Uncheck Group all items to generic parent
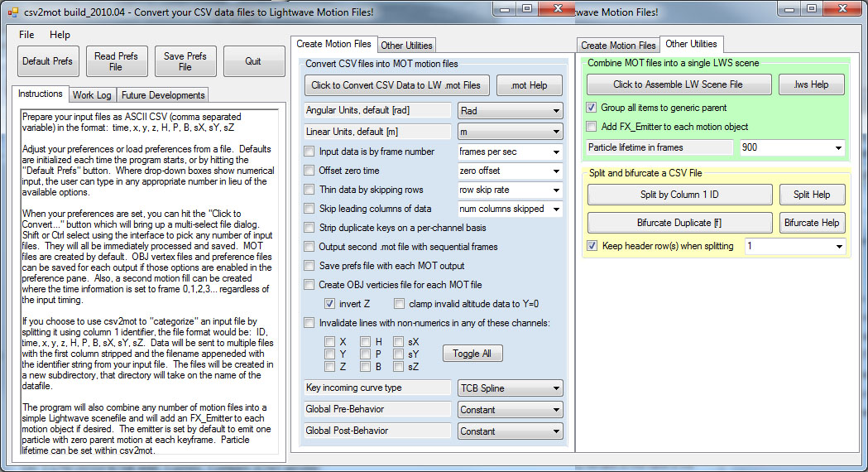Screen dimensions: 868x472 click(x=592, y=108)
